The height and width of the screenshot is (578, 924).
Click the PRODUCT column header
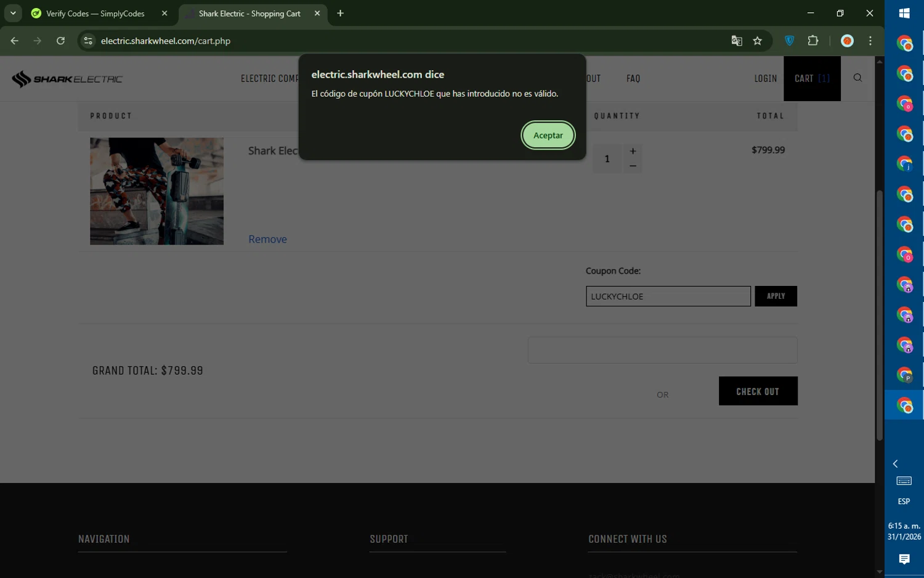point(111,116)
